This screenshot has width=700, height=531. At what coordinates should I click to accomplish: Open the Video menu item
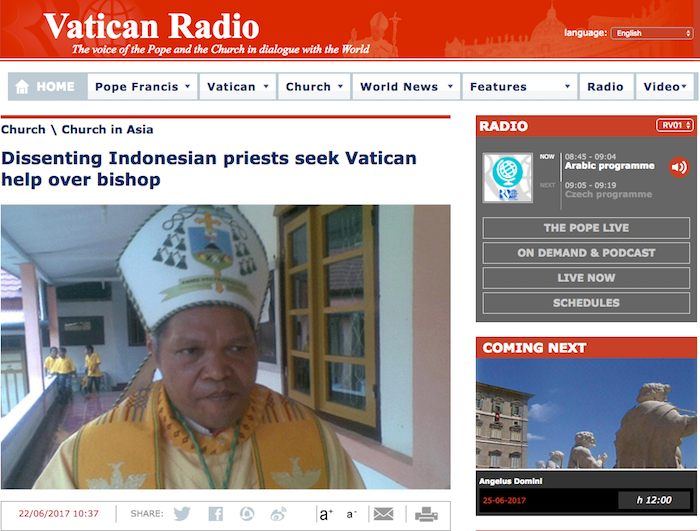[665, 87]
